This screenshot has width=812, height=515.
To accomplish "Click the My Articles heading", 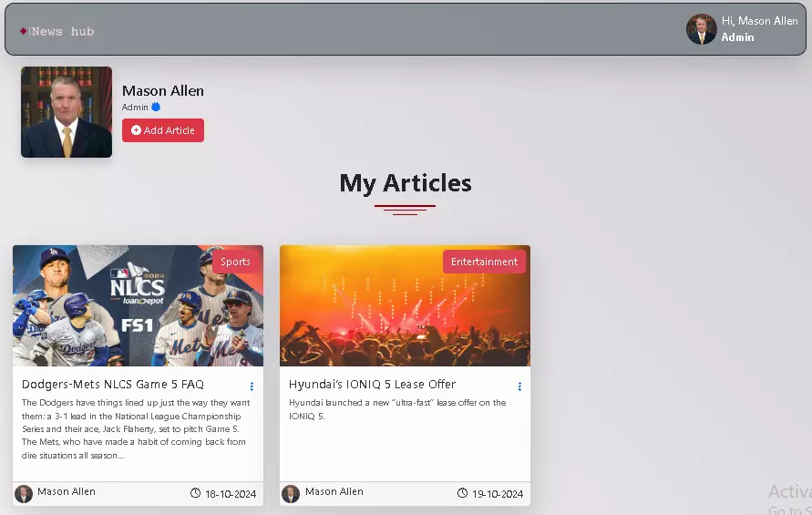I will [x=406, y=183].
